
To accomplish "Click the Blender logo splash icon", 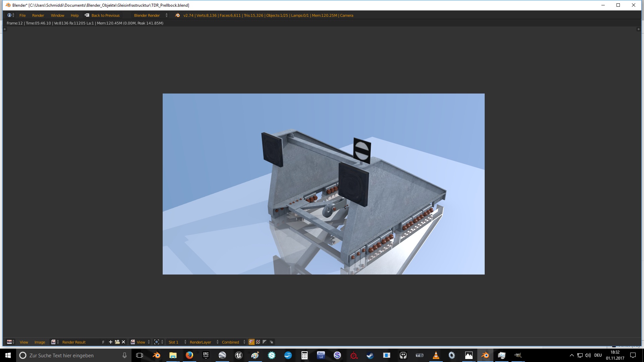I will pyautogui.click(x=177, y=15).
